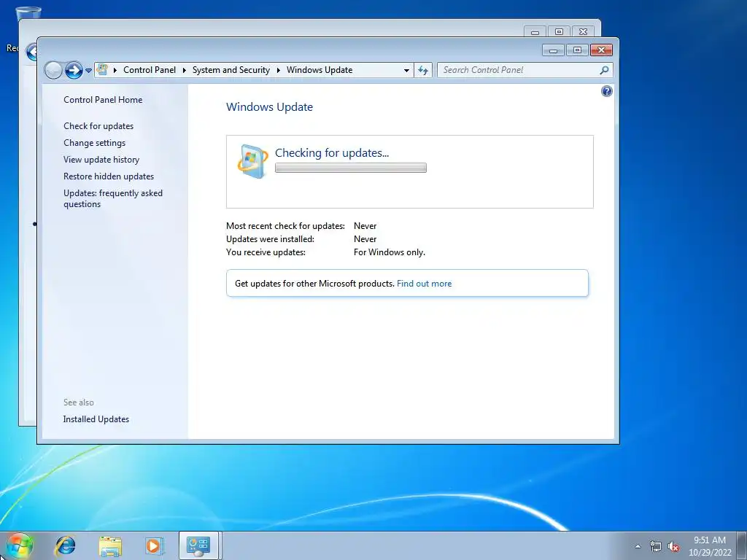Open Change settings

[94, 142]
